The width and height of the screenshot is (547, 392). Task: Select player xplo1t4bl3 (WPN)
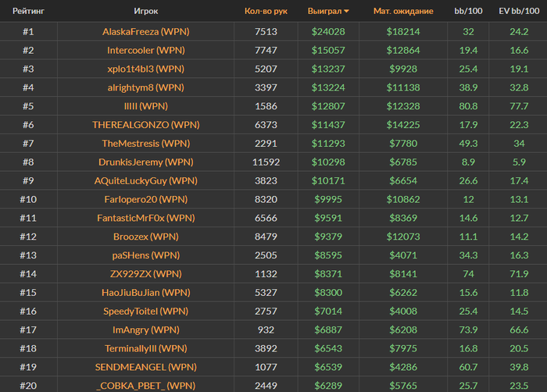point(146,69)
